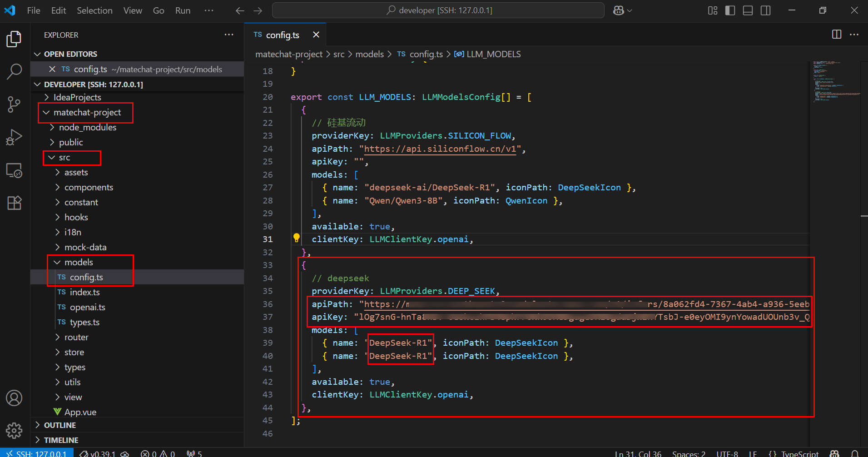Screen dimensions: 868x457
Task: Go forward with the right arrow
Action: tap(258, 10)
